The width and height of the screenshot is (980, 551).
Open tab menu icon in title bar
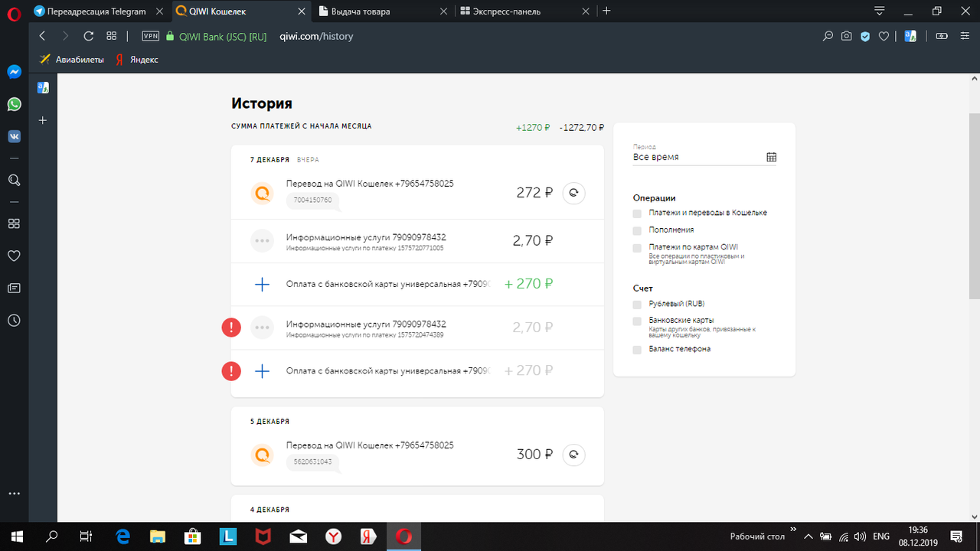[879, 11]
